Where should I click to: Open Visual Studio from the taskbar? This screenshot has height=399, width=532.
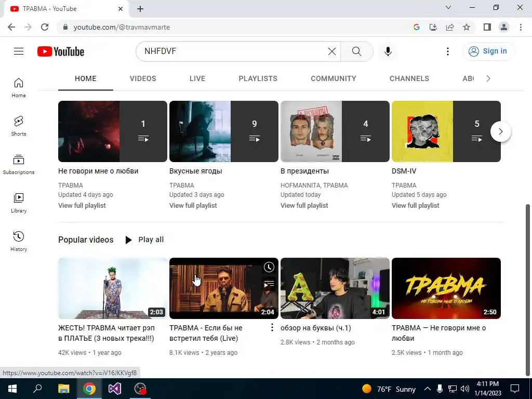pyautogui.click(x=115, y=389)
